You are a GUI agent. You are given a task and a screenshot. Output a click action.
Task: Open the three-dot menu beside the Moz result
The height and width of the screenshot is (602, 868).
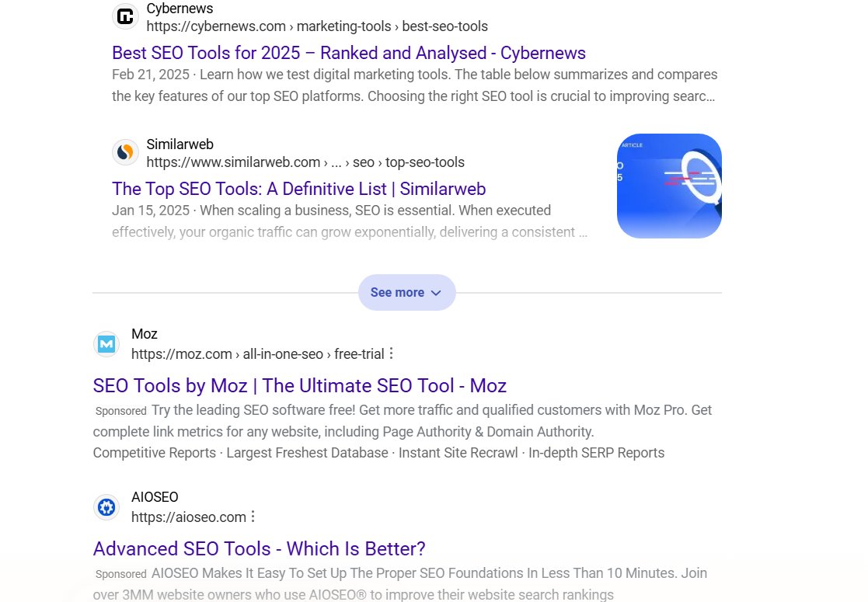[392, 353]
